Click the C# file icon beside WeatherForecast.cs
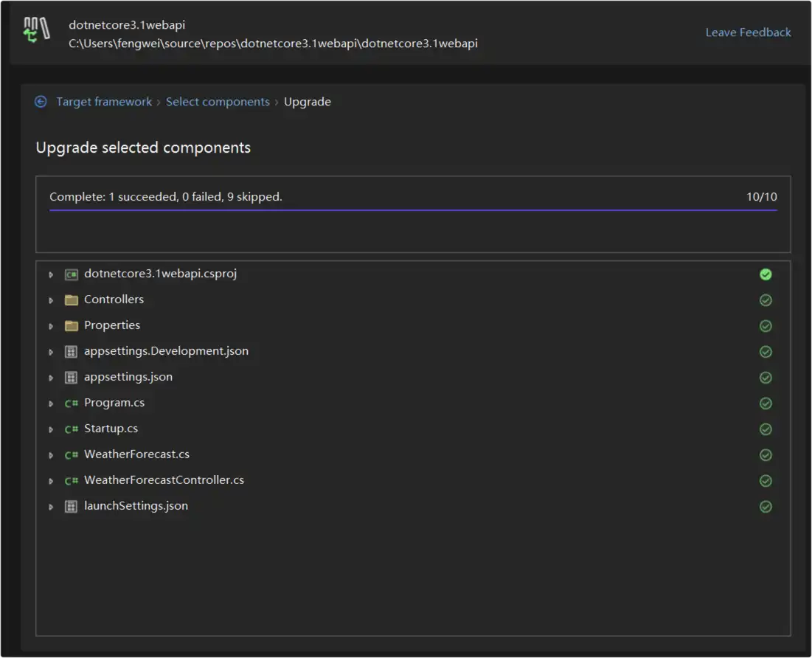812x658 pixels. coord(71,454)
